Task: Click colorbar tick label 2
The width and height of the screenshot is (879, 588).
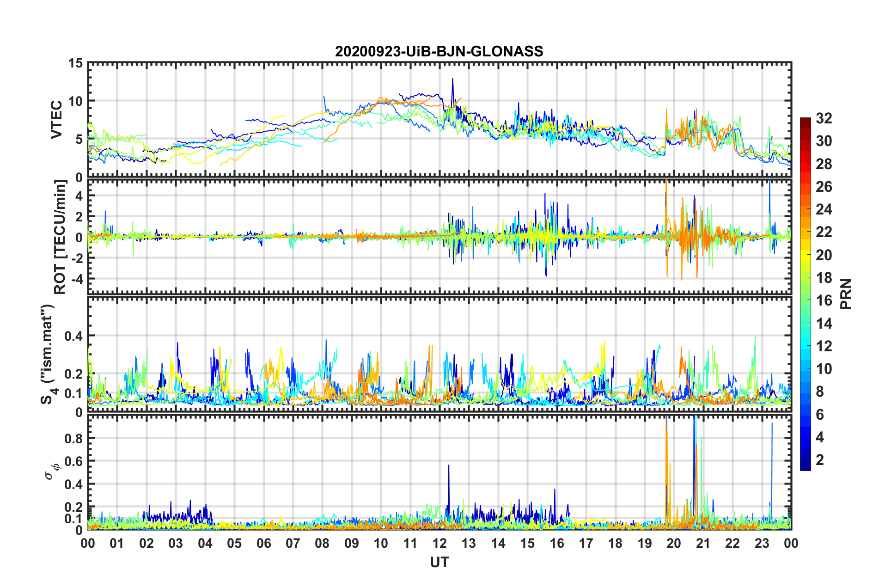Action: pyautogui.click(x=820, y=459)
